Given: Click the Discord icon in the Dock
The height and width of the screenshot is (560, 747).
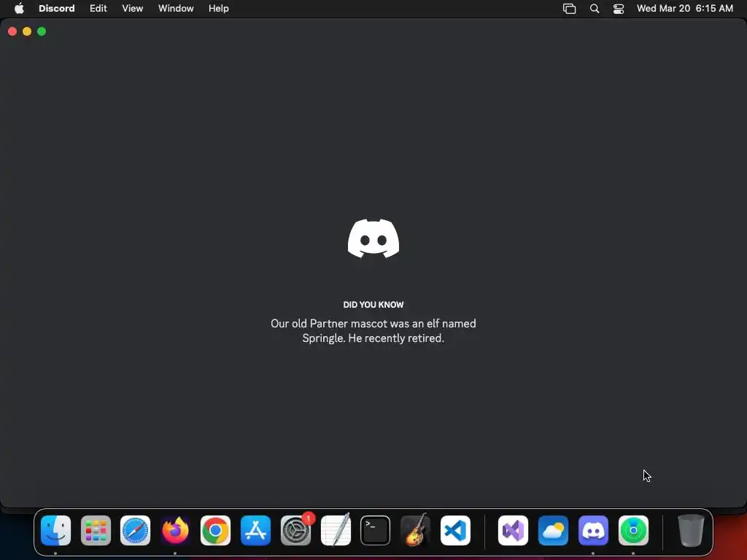Looking at the screenshot, I should click(x=593, y=531).
